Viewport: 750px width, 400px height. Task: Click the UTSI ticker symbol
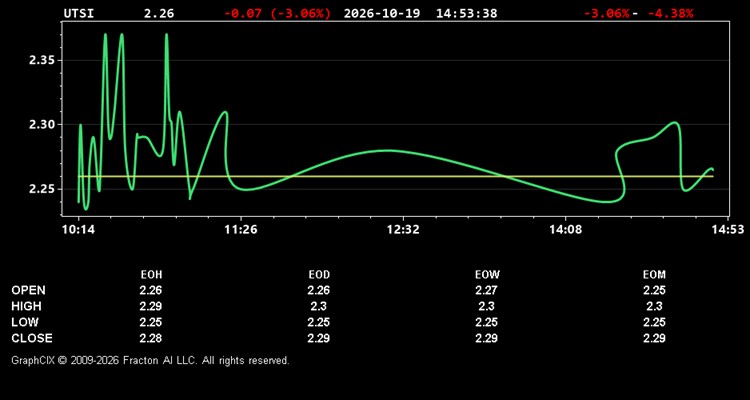[79, 13]
